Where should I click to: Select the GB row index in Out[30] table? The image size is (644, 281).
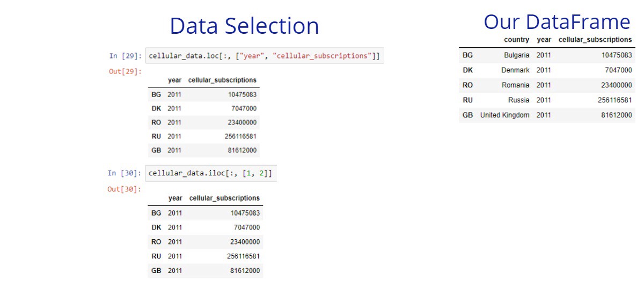(x=156, y=271)
